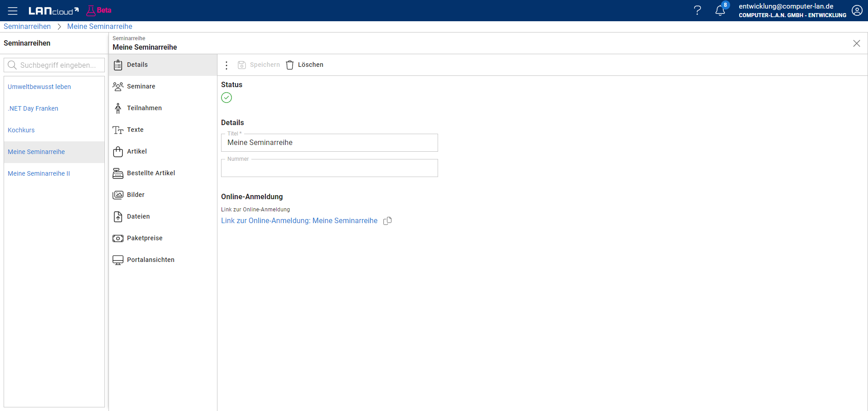Image resolution: width=868 pixels, height=411 pixels.
Task: Select Meine Seminarreihe in the list
Action: coord(54,152)
